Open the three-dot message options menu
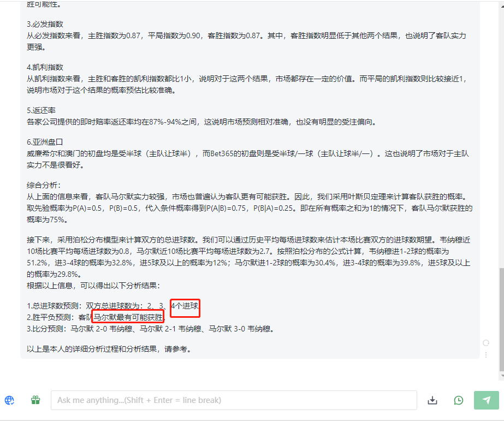504x421 pixels. pyautogui.click(x=486, y=355)
